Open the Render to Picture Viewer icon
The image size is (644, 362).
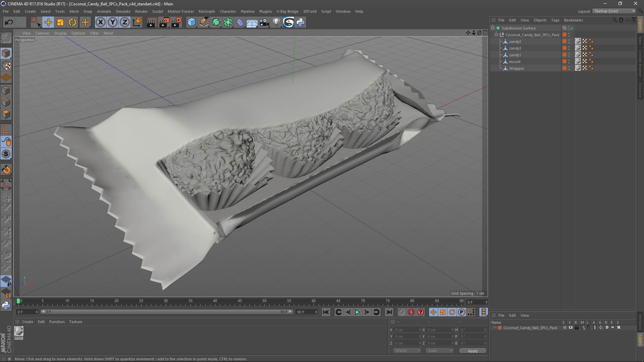(x=164, y=22)
